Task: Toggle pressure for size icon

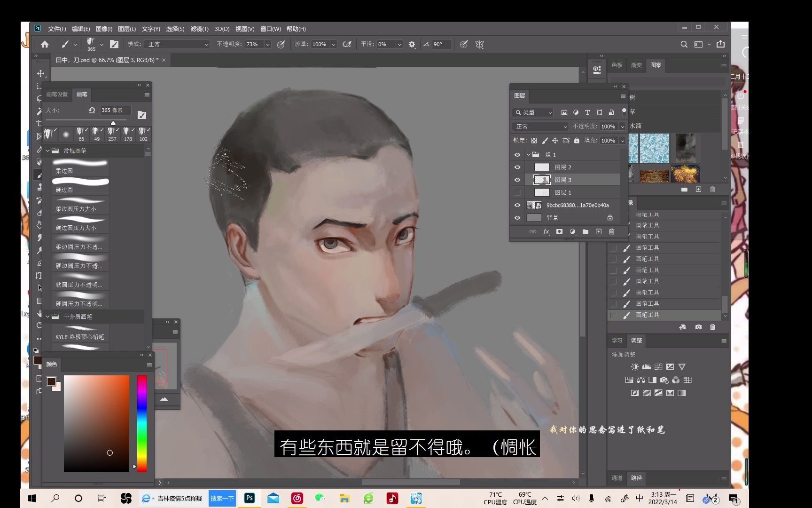Action: pyautogui.click(x=464, y=44)
